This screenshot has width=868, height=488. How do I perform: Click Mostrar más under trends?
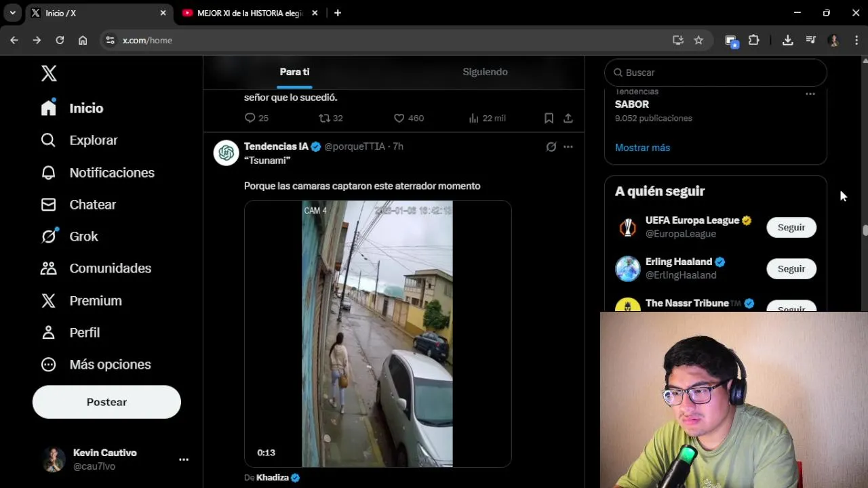(x=642, y=148)
